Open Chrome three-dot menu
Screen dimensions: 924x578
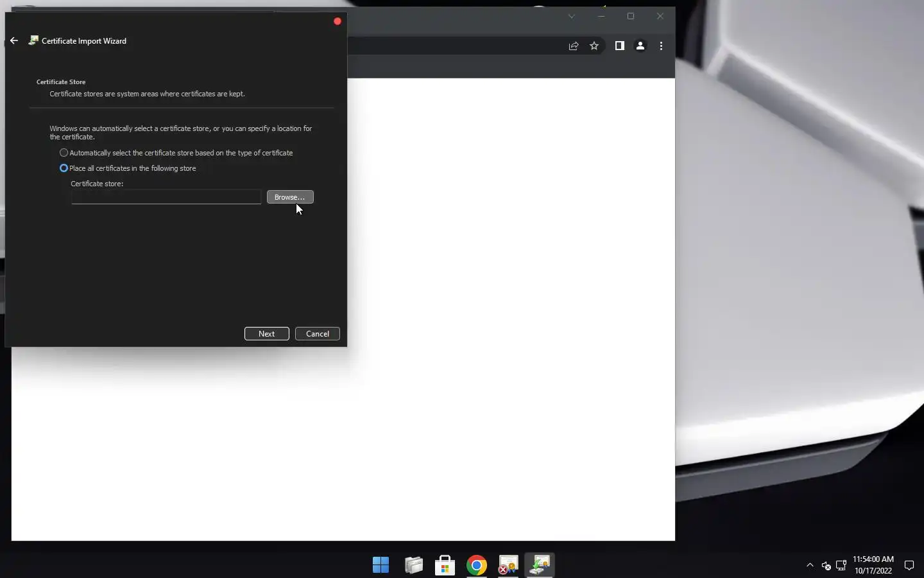661,46
